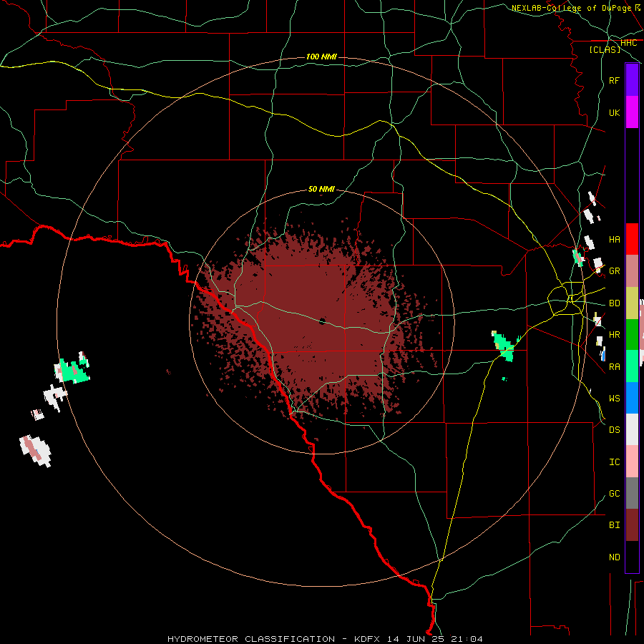
Task: Click the "RF" legend label
Action: (614, 81)
